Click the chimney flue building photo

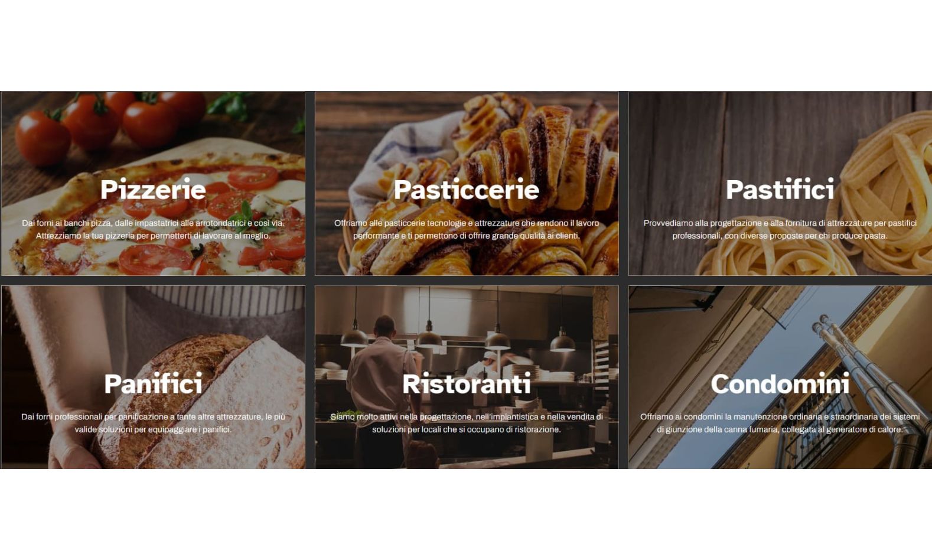[x=780, y=377]
